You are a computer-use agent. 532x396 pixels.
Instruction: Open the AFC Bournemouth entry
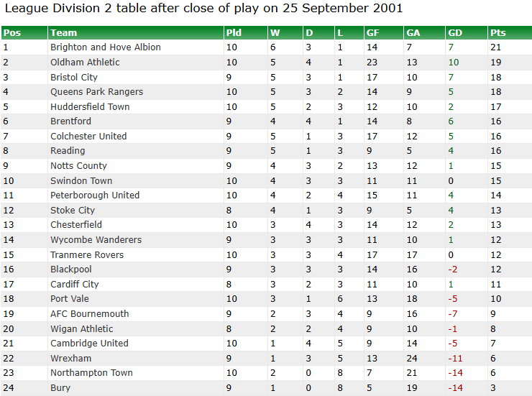90,314
